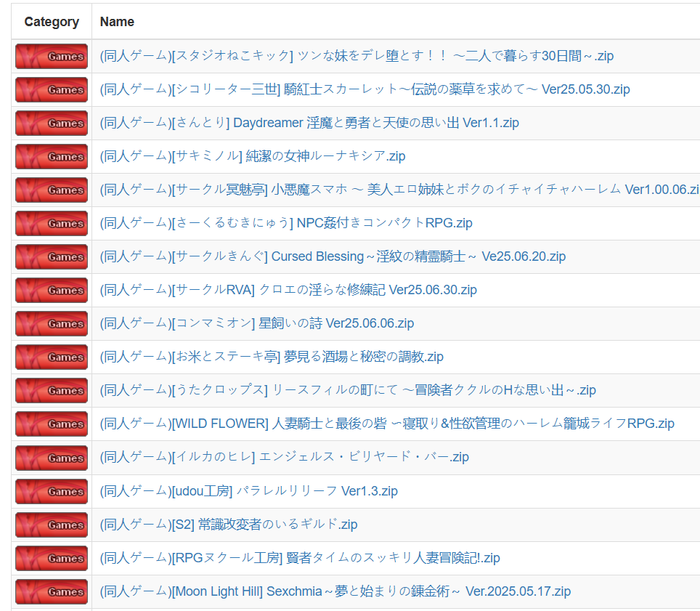This screenshot has width=700, height=611.
Task: Click the Games icon beside the Daydreamer entry
Action: pos(52,124)
